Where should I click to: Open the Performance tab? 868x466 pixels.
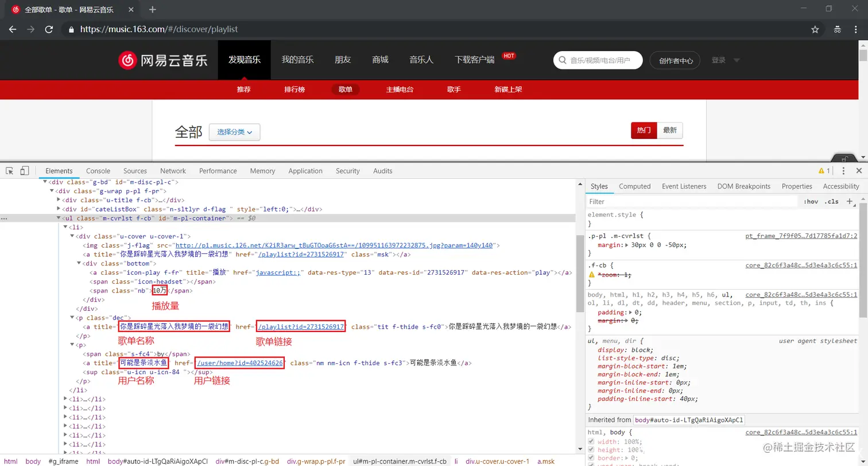click(218, 171)
